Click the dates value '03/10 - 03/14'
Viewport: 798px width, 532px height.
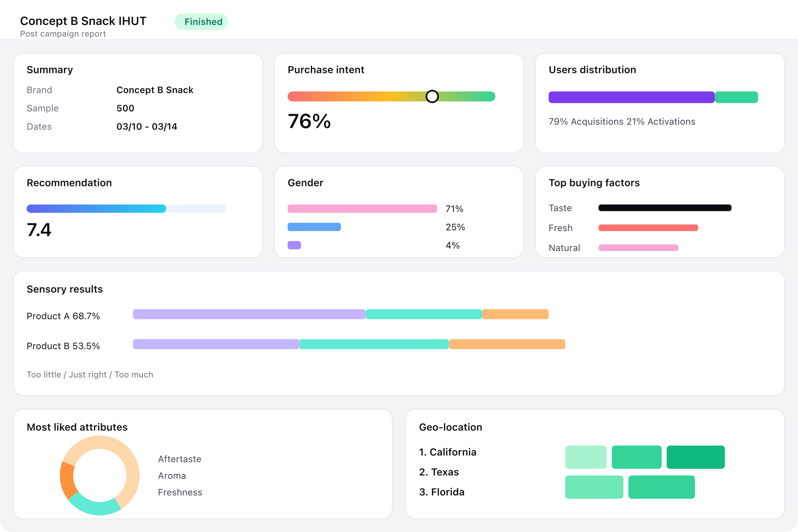[147, 126]
